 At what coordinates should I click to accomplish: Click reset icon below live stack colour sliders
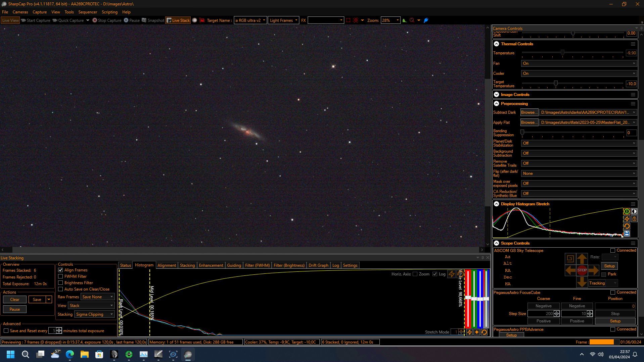point(484,332)
